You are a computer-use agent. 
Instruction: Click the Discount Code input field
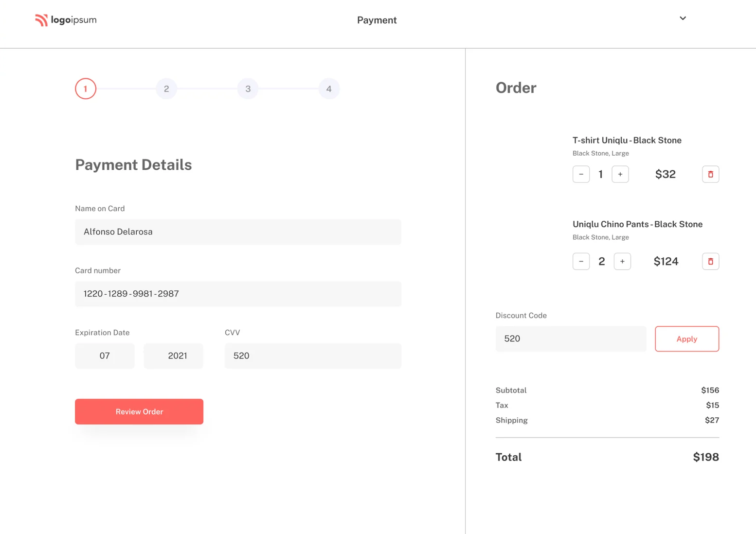tap(571, 338)
